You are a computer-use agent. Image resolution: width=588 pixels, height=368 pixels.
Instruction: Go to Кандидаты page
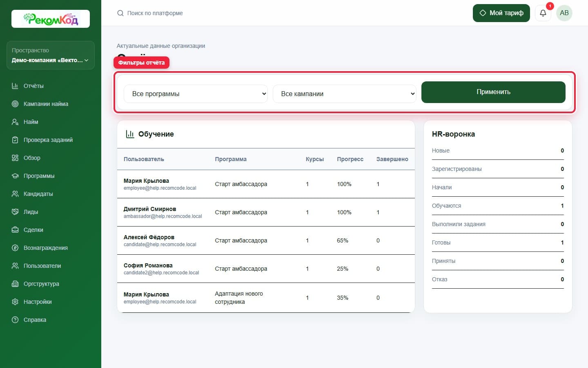tap(51, 194)
